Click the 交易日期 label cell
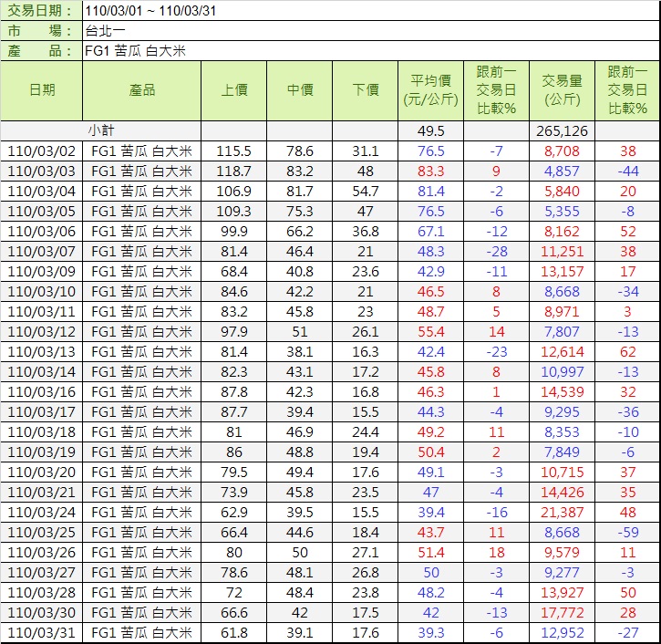661x644 pixels. (x=42, y=10)
